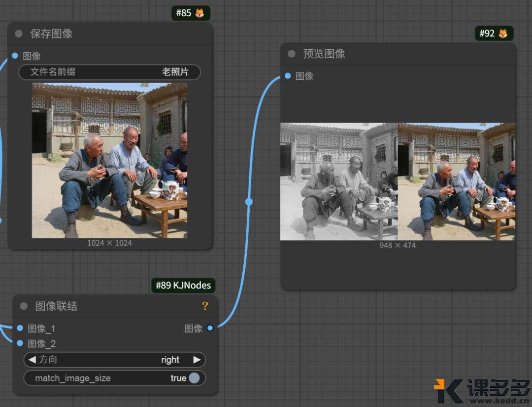This screenshot has height=407, width=532.
Task: Open help question mark on 图像联结 node
Action: 205,306
